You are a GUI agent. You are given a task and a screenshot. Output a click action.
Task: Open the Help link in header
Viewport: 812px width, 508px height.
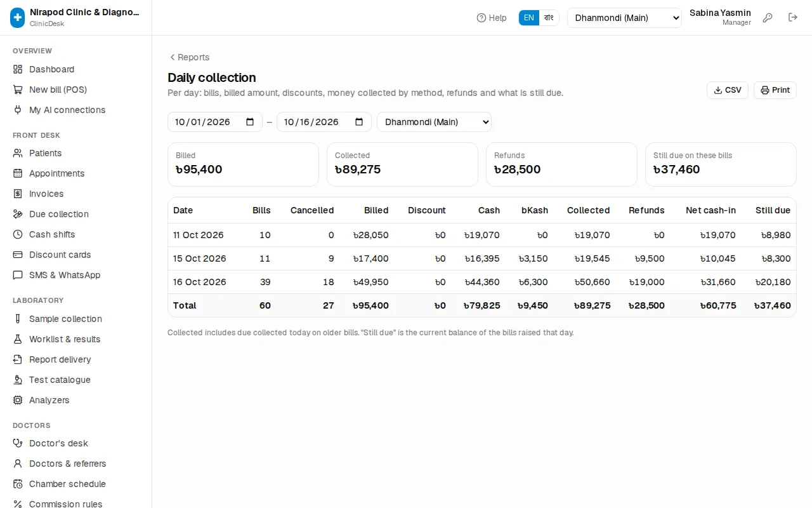tap(492, 18)
